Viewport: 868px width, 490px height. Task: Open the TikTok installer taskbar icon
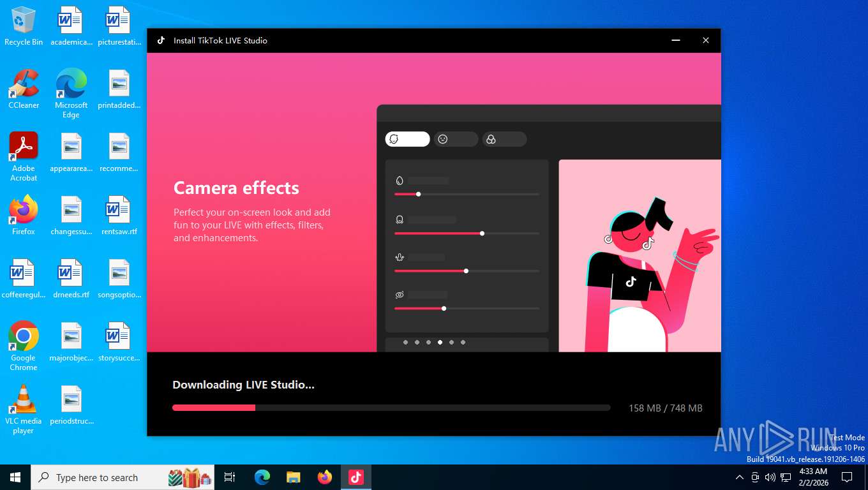[x=356, y=477]
